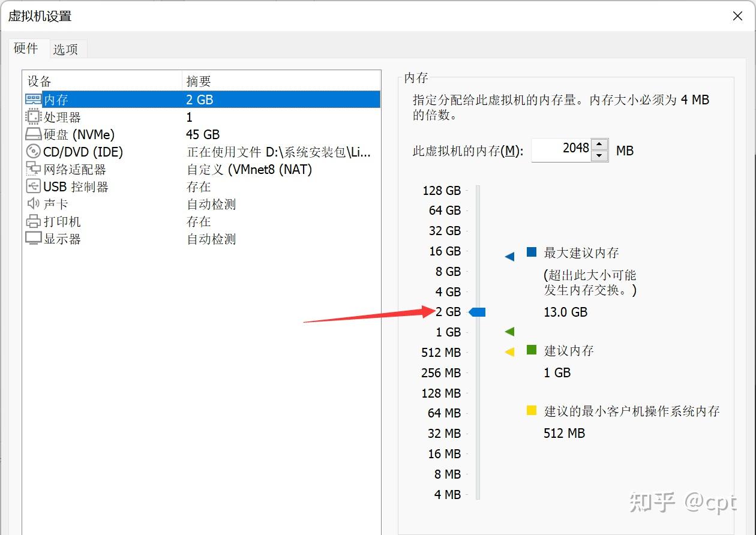This screenshot has height=535, width=756.
Task: Click the green recommended memory triangle marker
Action: point(509,331)
